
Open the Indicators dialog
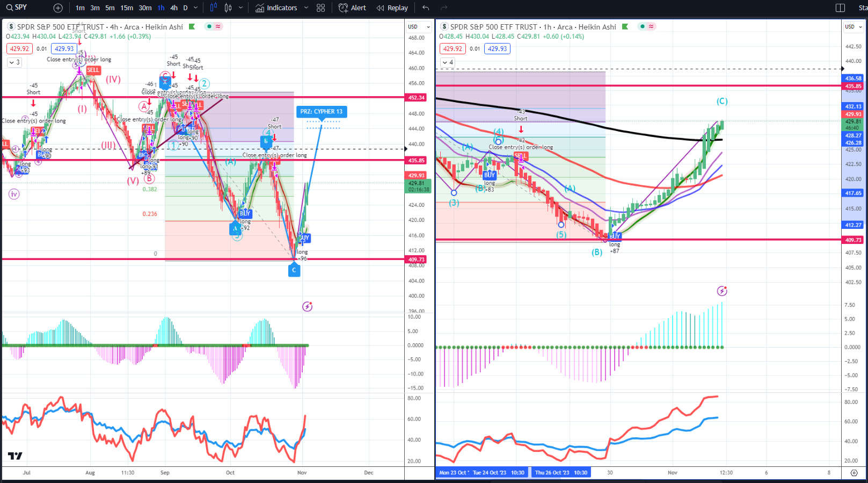[x=276, y=8]
